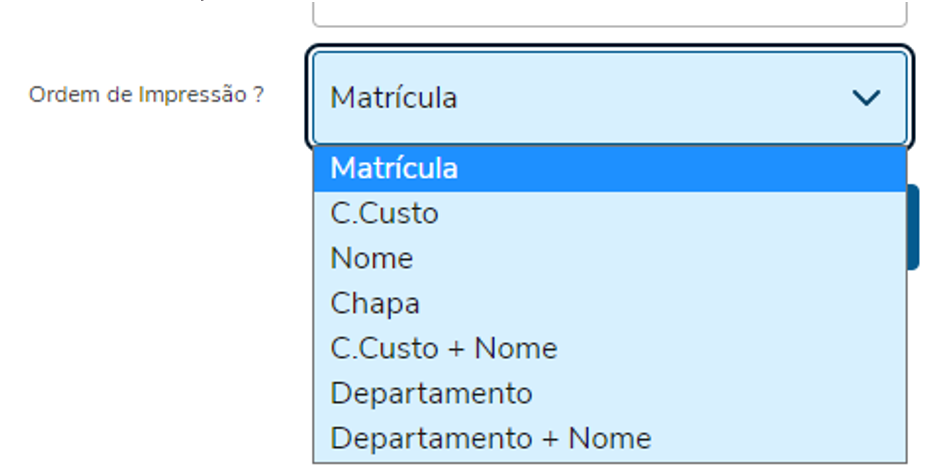Viewport: 926px width, 470px height.
Task: Order printing by employee name only
Action: [372, 258]
